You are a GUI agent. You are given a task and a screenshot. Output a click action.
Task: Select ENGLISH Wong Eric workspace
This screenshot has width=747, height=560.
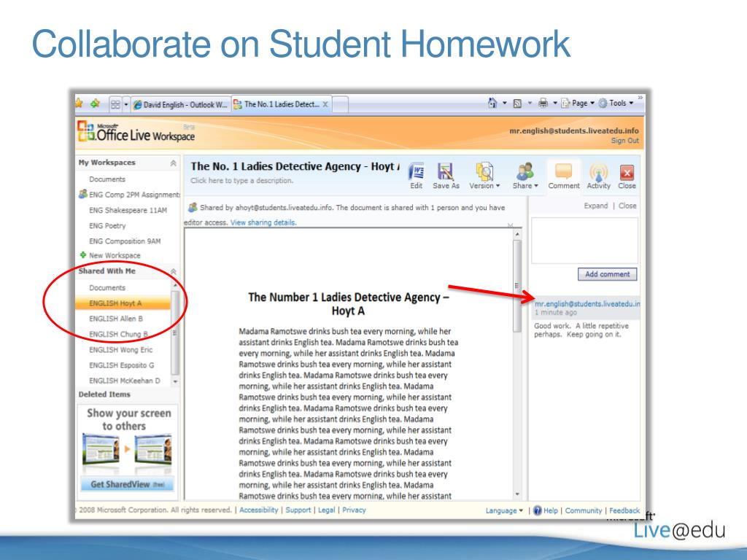[120, 349]
